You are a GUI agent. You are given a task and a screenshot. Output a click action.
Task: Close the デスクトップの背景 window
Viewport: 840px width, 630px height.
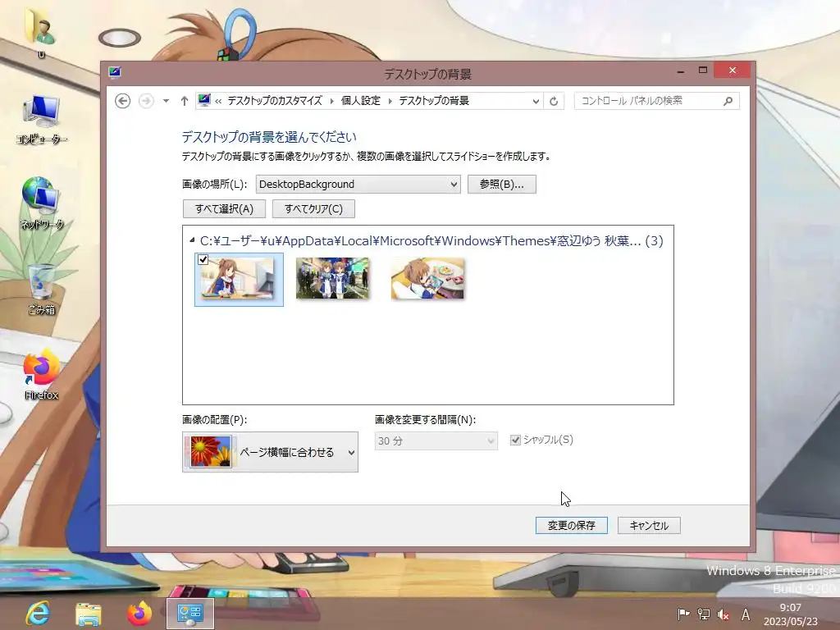(x=733, y=71)
